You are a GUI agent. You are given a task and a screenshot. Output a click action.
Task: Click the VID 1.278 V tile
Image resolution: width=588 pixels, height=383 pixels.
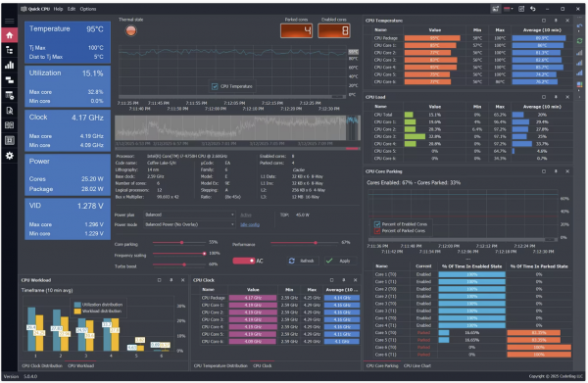[68, 218]
